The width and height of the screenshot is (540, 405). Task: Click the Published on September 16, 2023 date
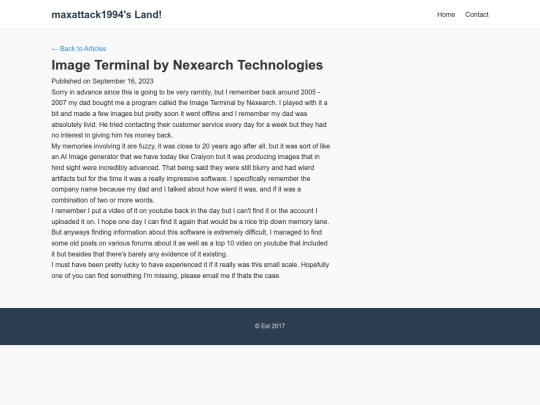tap(102, 81)
